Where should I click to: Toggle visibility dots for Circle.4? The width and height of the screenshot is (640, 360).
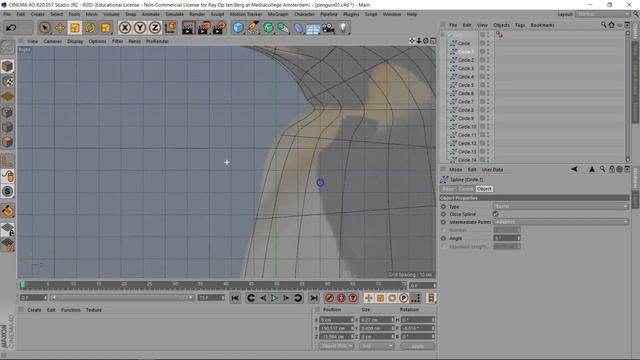click(x=488, y=77)
